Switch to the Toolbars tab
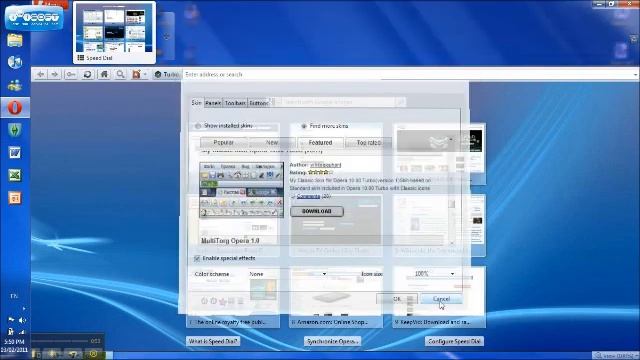Screen dimensions: 640x360 pos(235,103)
